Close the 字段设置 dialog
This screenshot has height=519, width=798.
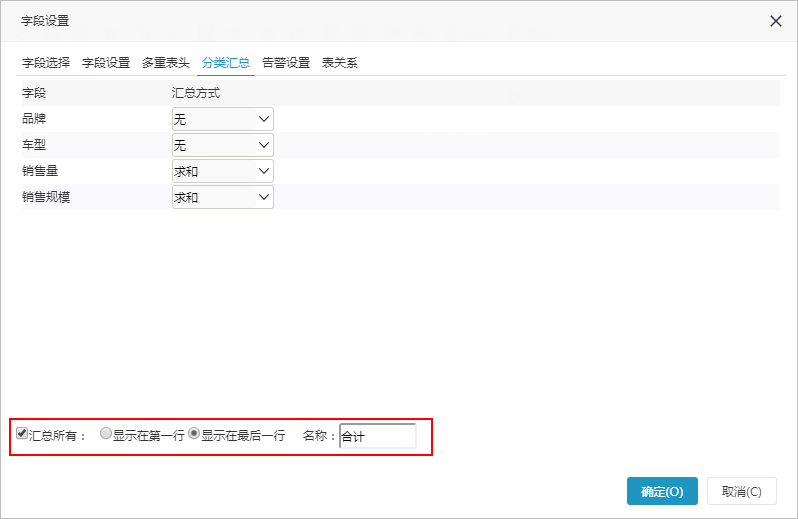775,21
